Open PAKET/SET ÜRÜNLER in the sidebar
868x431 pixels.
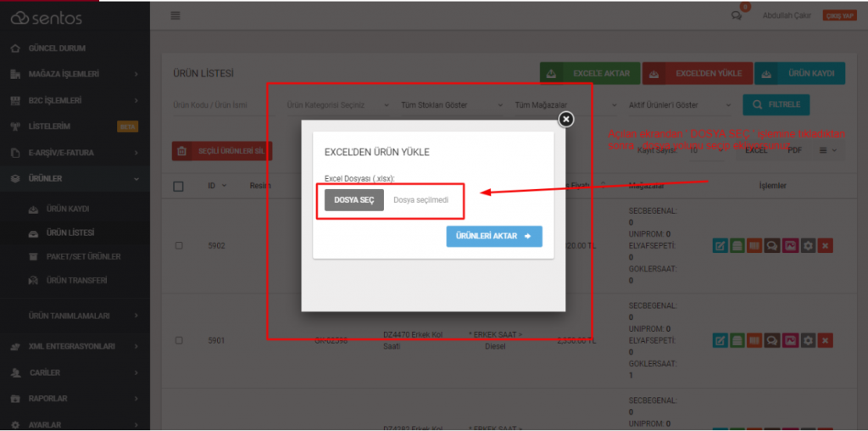coord(83,256)
